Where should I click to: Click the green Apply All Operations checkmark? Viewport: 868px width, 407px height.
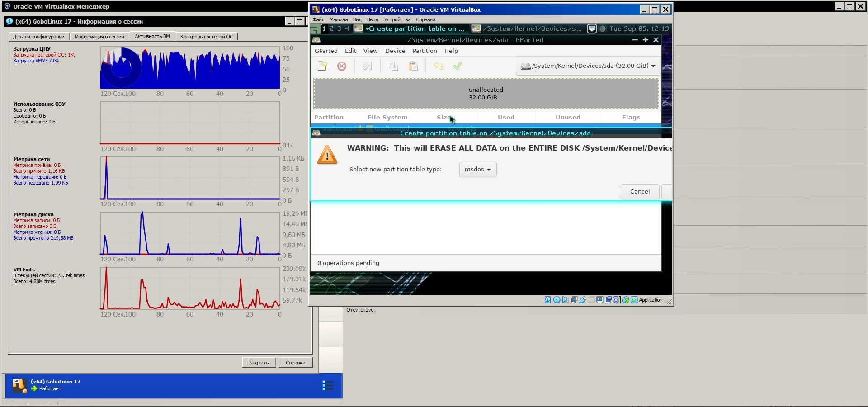458,66
